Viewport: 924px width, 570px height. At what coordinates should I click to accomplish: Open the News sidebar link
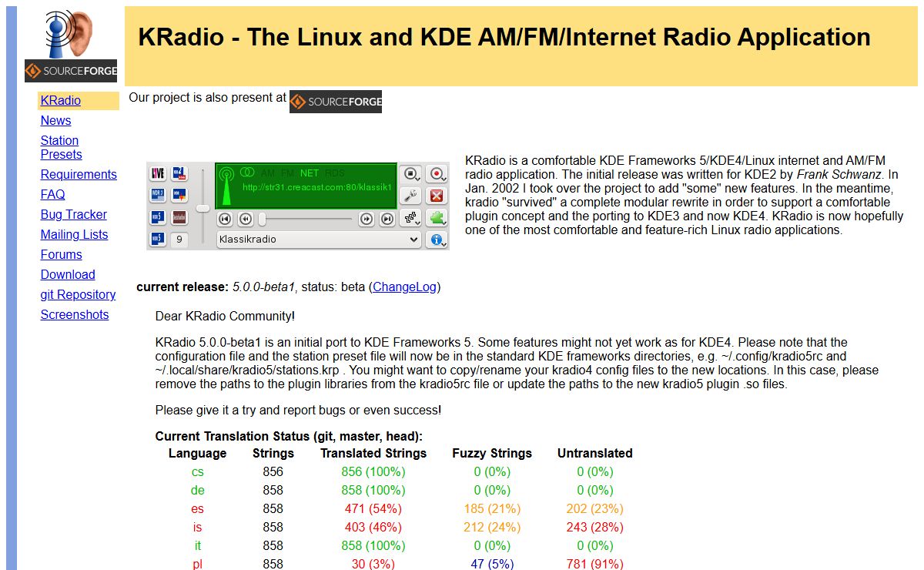(x=55, y=121)
